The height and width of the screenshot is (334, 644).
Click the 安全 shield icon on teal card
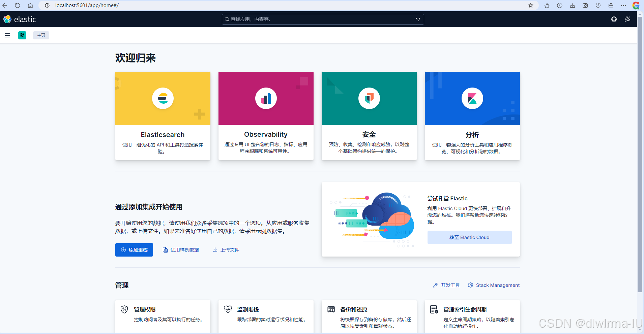pos(369,98)
